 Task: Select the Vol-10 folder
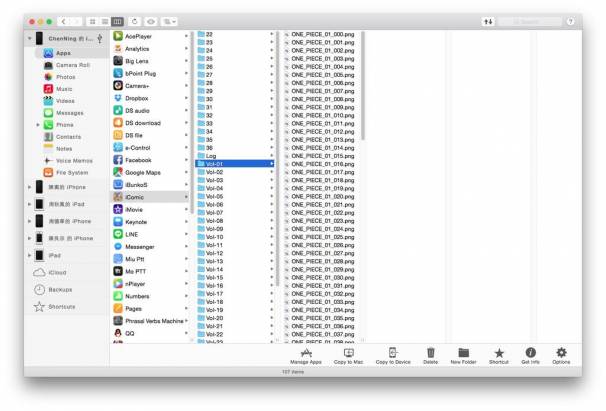point(235,237)
